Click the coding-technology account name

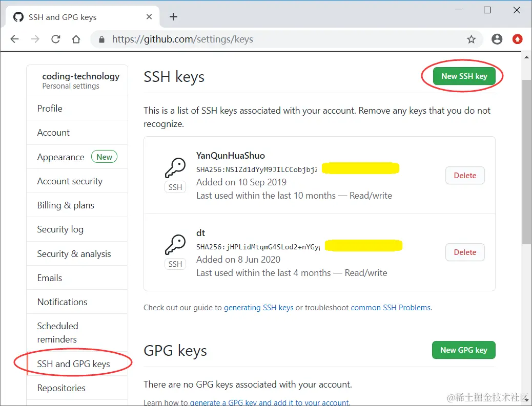[81, 76]
